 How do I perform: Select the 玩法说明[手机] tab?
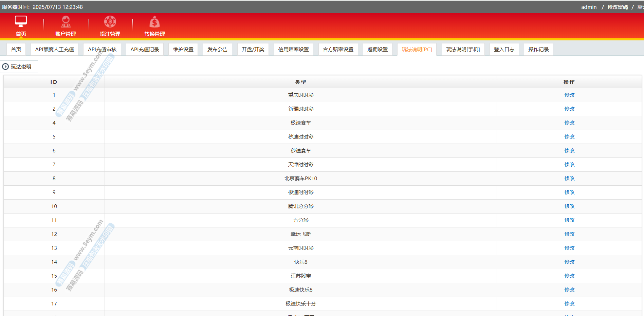point(463,50)
